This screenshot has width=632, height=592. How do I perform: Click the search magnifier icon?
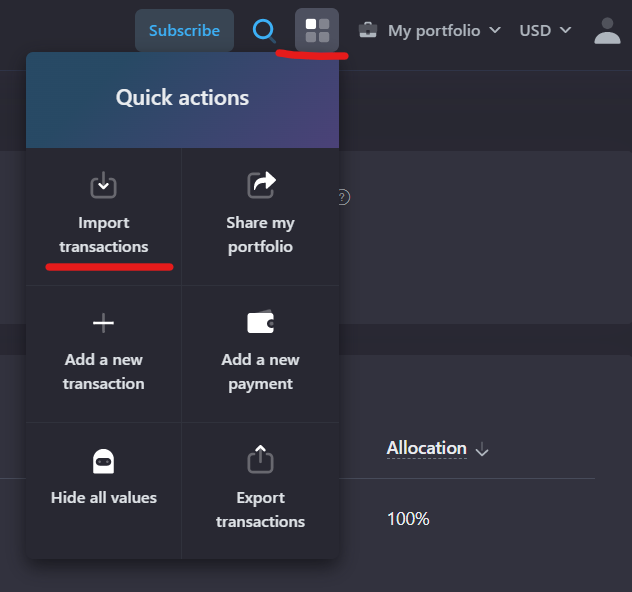point(264,30)
